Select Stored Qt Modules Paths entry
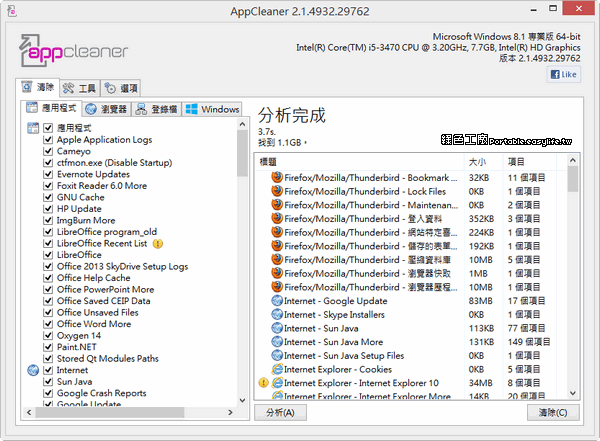The width and height of the screenshot is (600, 441). tap(108, 359)
